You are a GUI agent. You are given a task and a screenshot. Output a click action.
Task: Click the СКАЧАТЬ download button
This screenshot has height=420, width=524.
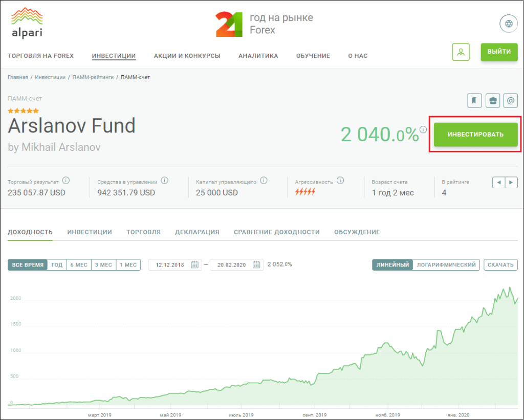pos(500,265)
